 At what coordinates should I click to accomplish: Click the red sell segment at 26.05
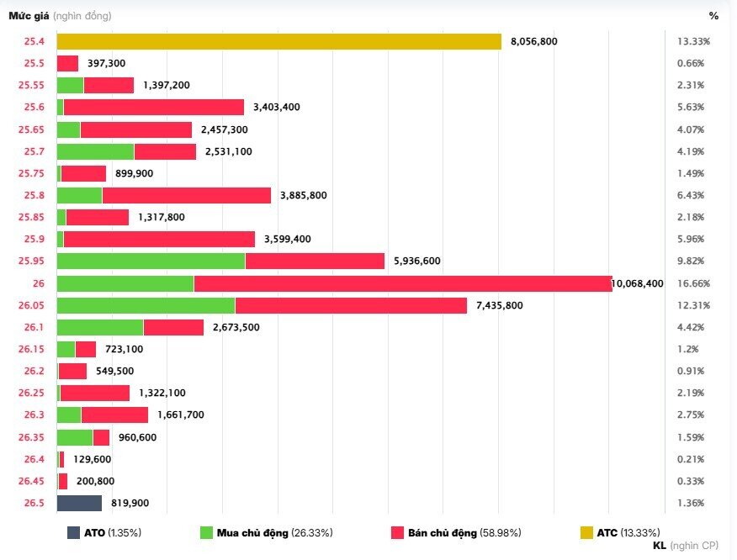pos(350,305)
